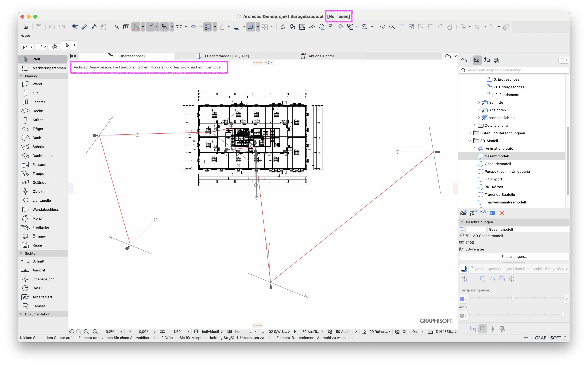The width and height of the screenshot is (588, 366).
Task: Click the scissors split tool icon
Action: [382, 27]
